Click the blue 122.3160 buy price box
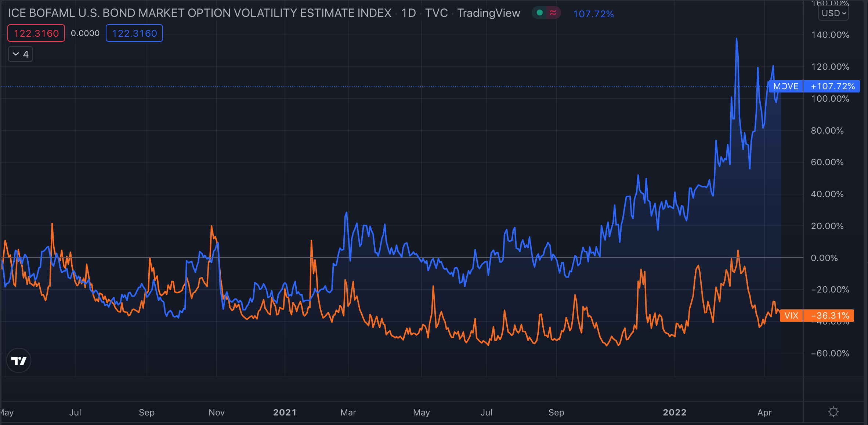868x425 pixels. coord(134,33)
